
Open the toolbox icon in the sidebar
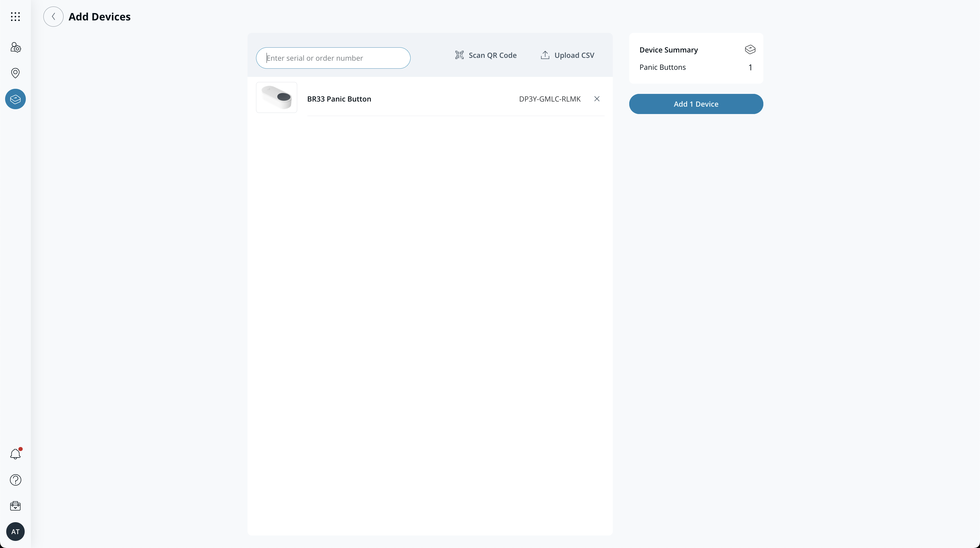15,506
